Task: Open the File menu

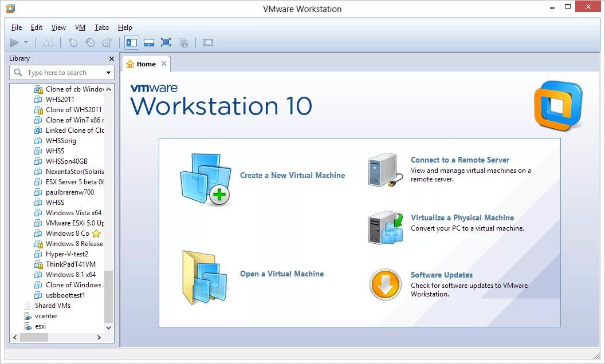Action: click(x=17, y=27)
